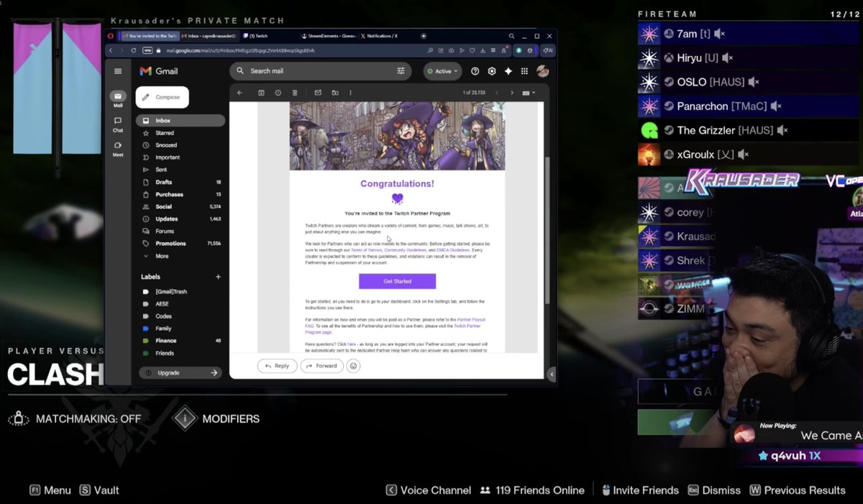This screenshot has width=863, height=504.
Task: Select the Inbox folder
Action: click(x=181, y=121)
